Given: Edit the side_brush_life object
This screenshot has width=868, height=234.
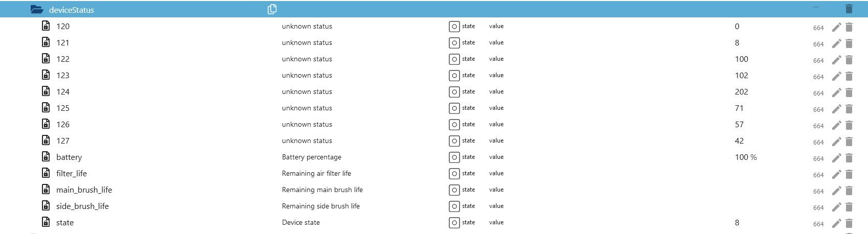Looking at the screenshot, I should 836,207.
